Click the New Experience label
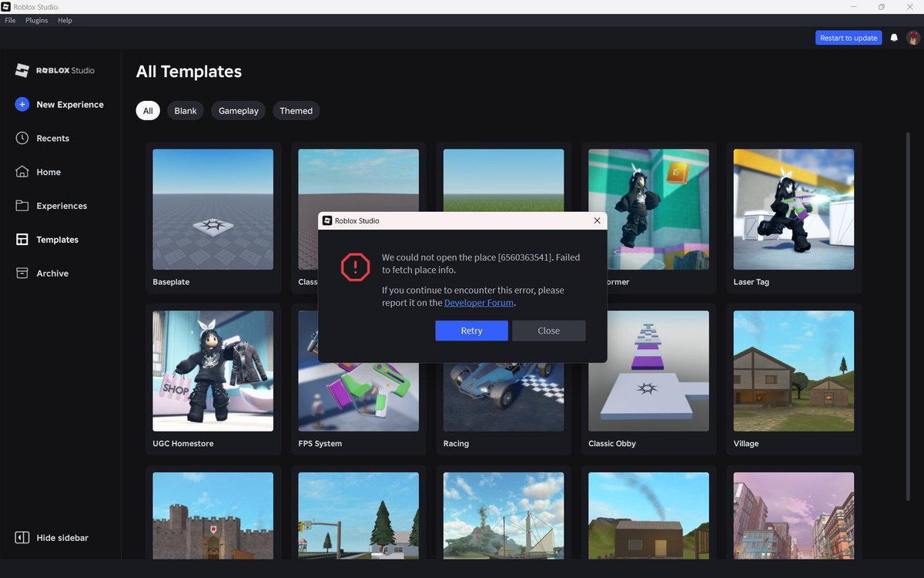 point(70,105)
